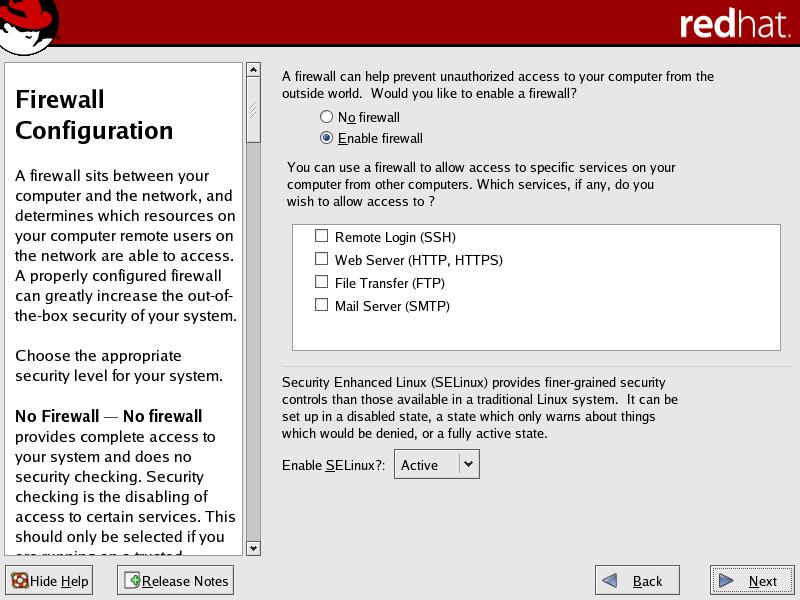The width and height of the screenshot is (800, 600).
Task: Open the Release Notes
Action: 176,581
